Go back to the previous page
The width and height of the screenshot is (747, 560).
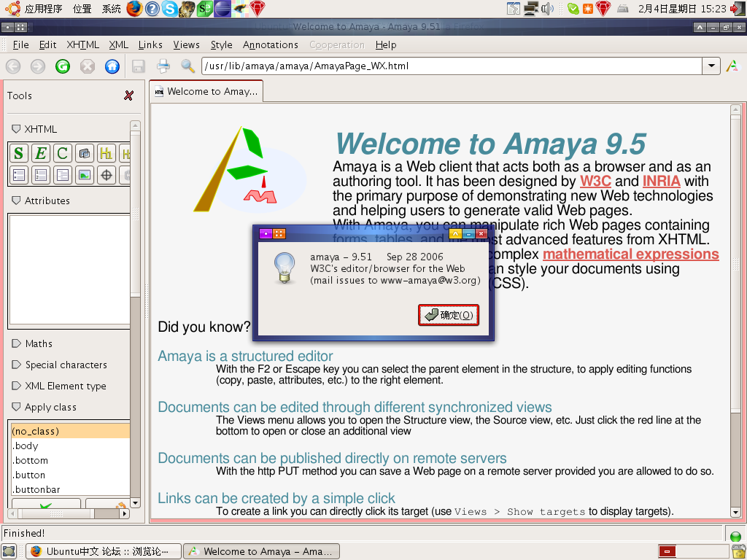(x=13, y=66)
